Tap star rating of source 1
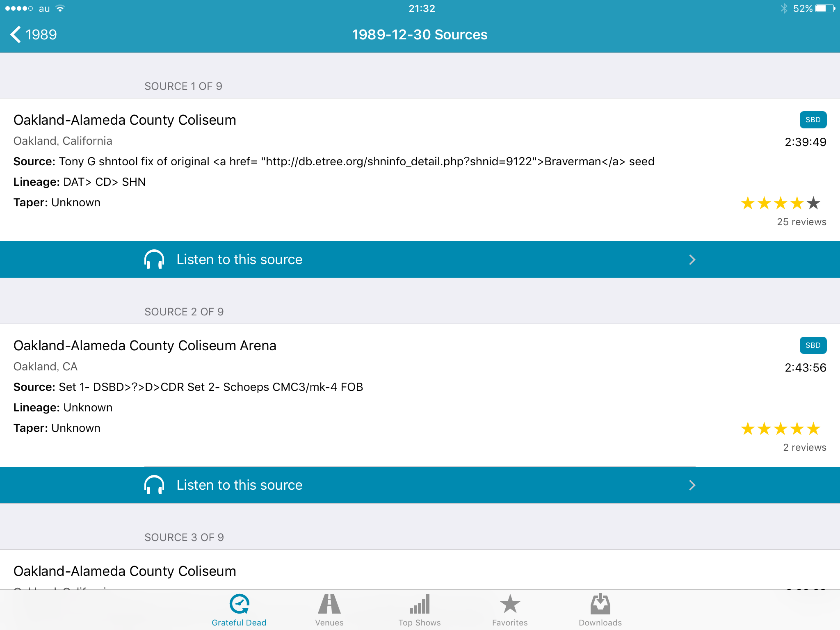Image resolution: width=840 pixels, height=630 pixels. (x=781, y=203)
